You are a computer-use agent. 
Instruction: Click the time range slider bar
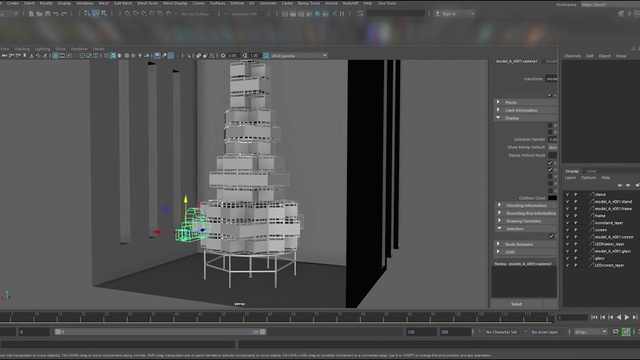click(160, 332)
